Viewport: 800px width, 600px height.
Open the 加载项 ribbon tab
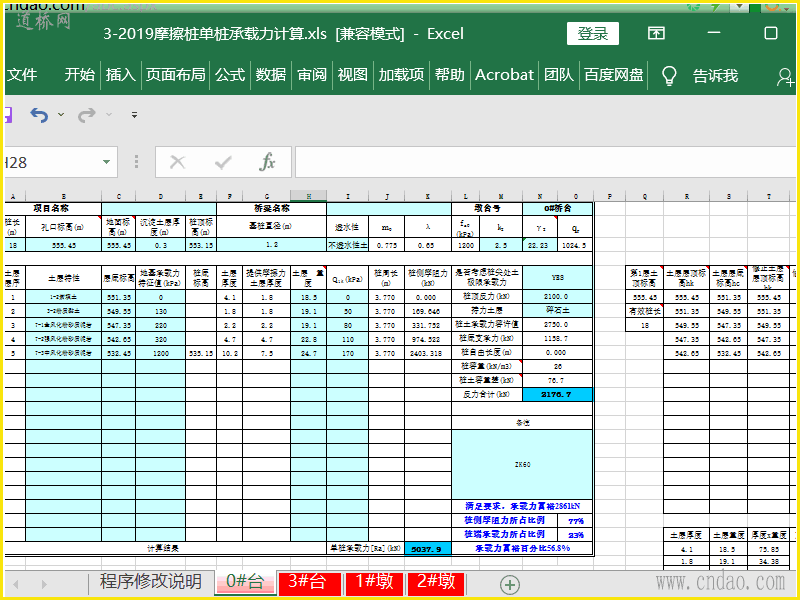click(402, 75)
